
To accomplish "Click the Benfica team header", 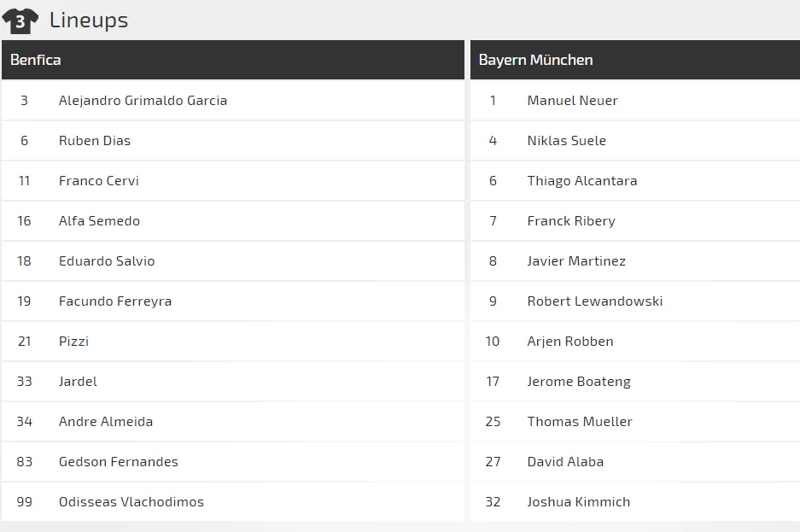I will click(233, 59).
